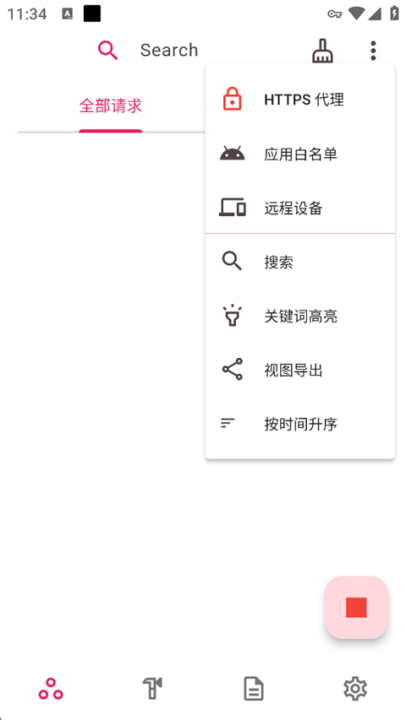
Task: Tap the pink search magnifier icon
Action: click(108, 50)
